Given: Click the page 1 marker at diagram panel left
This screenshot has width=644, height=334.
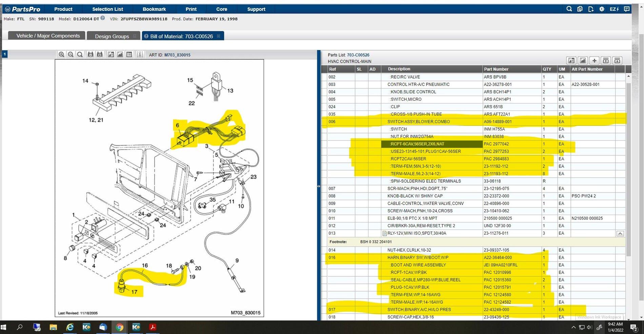Looking at the screenshot, I should coord(4,54).
